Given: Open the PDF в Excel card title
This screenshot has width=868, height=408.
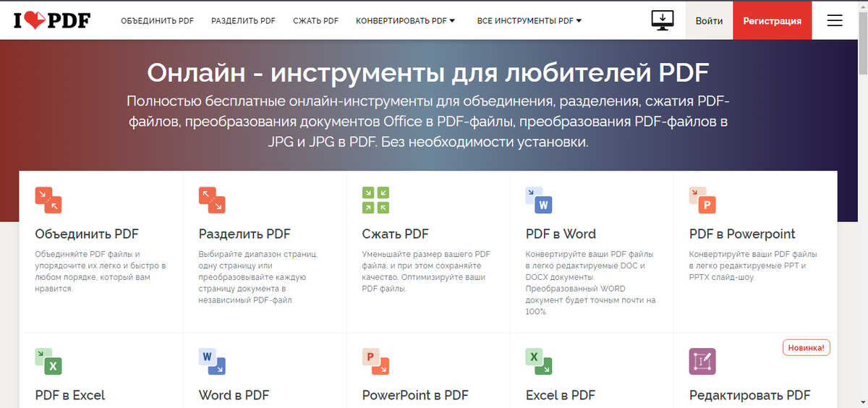Looking at the screenshot, I should 70,395.
